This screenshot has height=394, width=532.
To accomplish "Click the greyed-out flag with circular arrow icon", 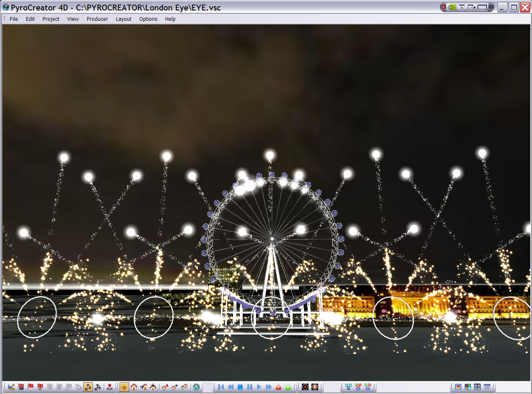I will pyautogui.click(x=69, y=387).
